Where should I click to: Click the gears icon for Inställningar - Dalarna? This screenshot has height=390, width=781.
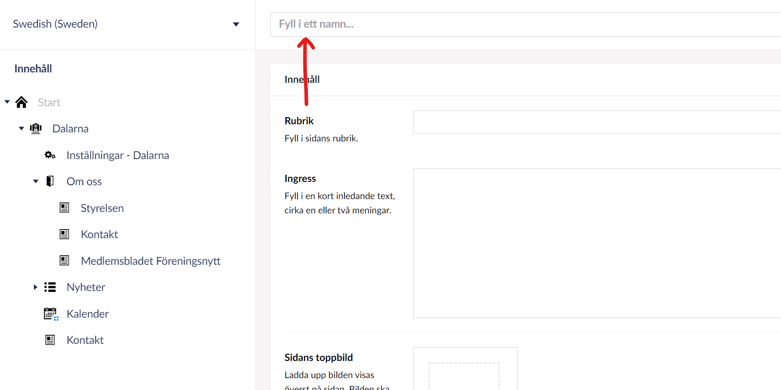tap(50, 155)
